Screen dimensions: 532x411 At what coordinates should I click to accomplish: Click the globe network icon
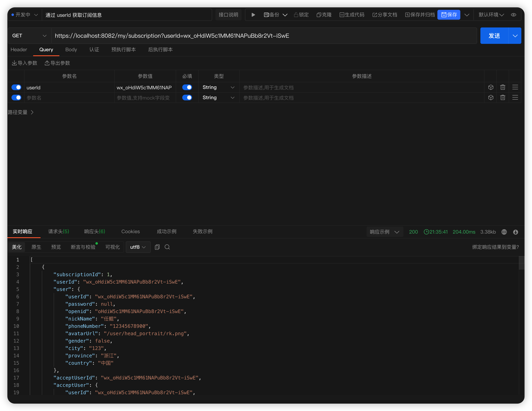504,232
